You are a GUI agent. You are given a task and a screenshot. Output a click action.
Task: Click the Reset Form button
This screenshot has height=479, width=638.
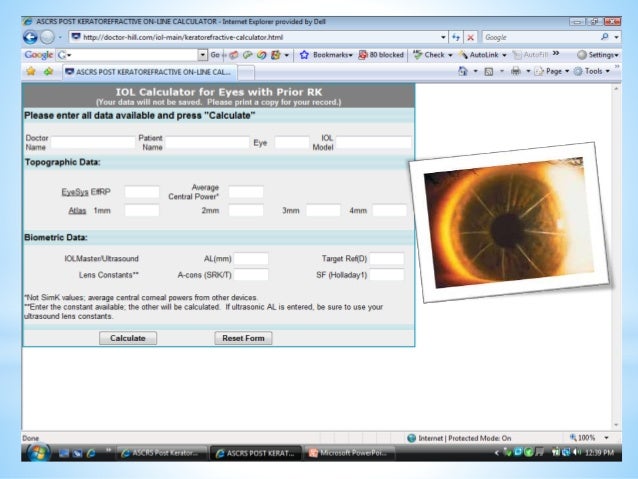click(x=243, y=338)
